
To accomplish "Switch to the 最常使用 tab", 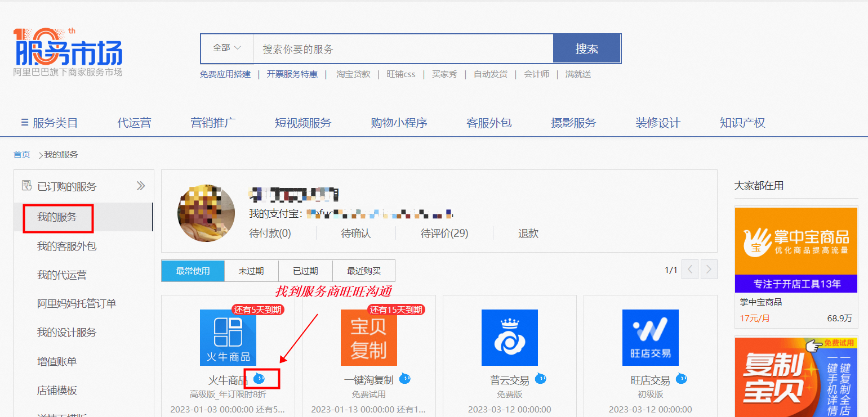I will coord(193,271).
